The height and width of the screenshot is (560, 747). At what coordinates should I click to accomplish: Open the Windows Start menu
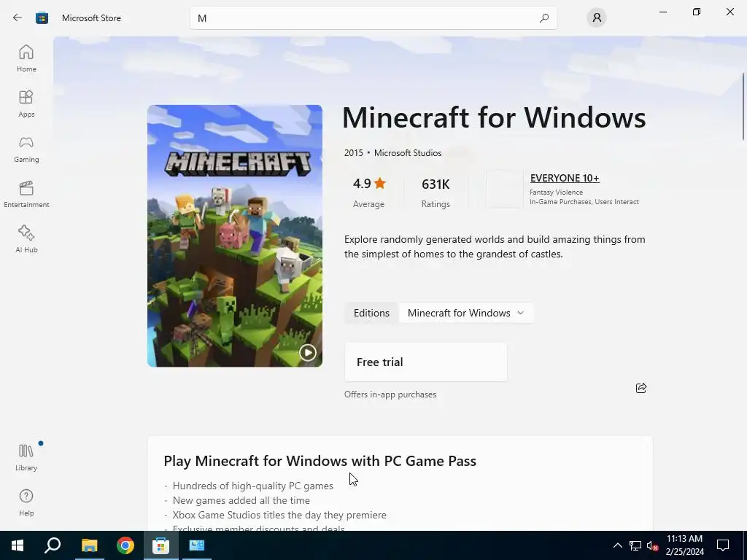point(18,545)
